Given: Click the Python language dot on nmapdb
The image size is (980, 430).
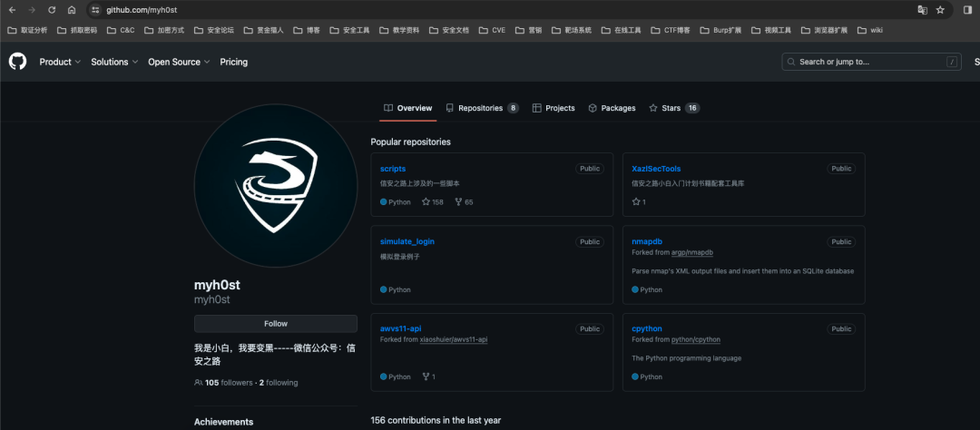Looking at the screenshot, I should pyautogui.click(x=635, y=289).
